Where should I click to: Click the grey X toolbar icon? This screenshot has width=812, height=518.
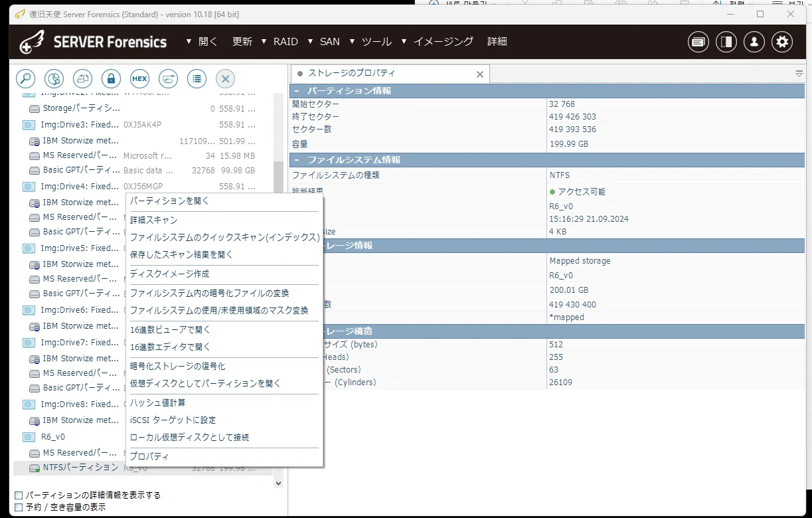225,78
